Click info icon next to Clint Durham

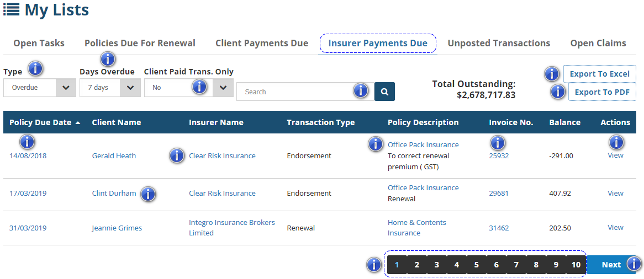pyautogui.click(x=148, y=194)
